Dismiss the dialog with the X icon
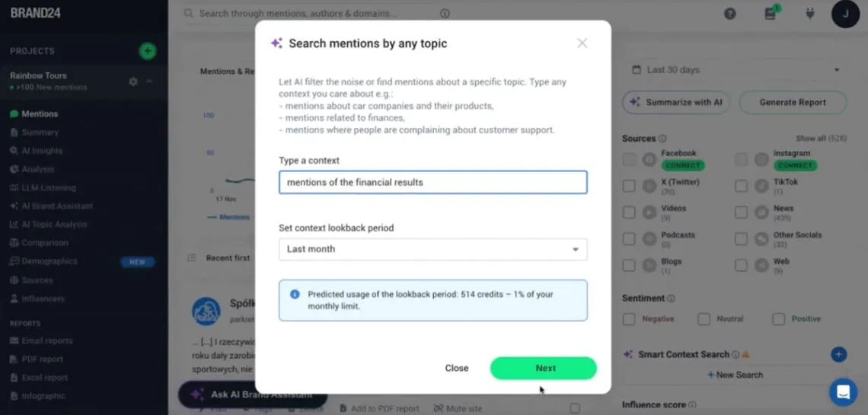The height and width of the screenshot is (415, 868). [x=582, y=43]
